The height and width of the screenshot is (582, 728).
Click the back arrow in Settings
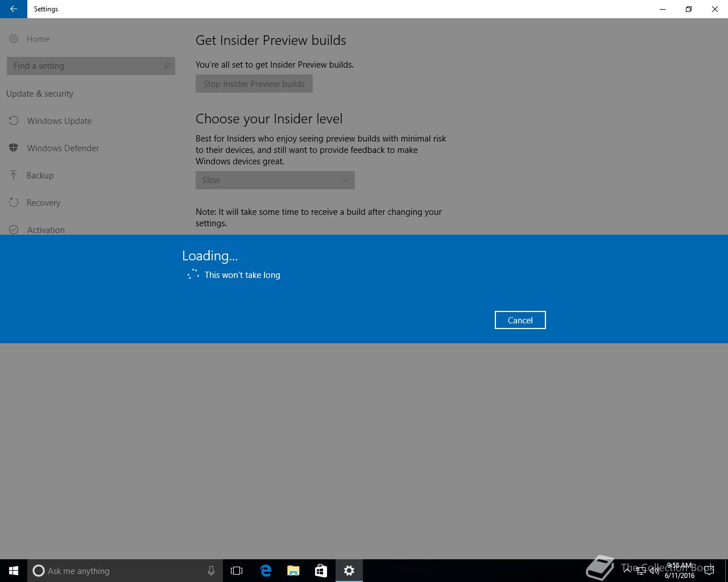tap(14, 9)
